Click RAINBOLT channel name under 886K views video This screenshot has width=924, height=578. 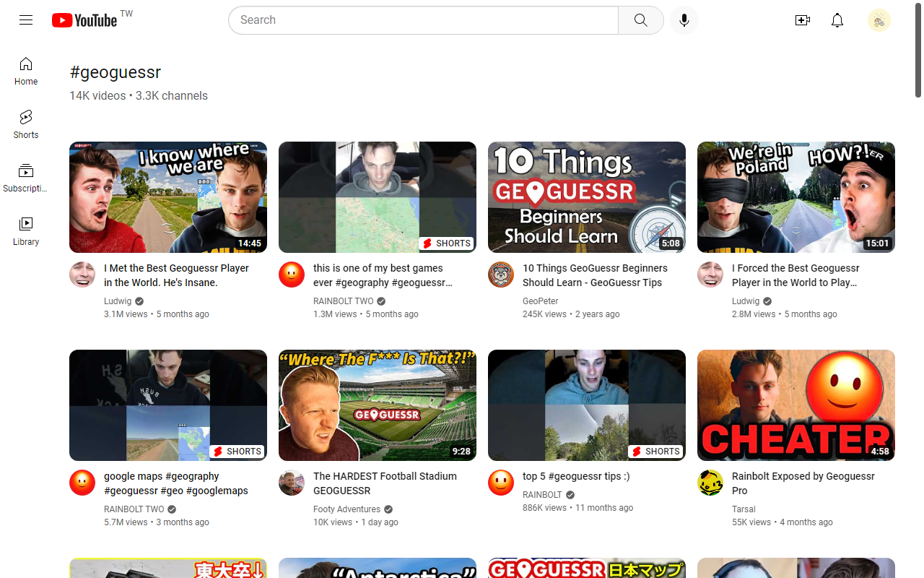(x=542, y=495)
